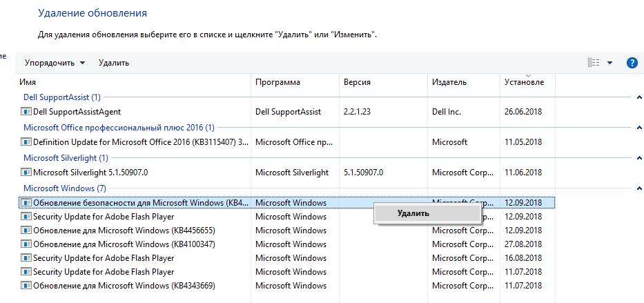Click the KB4100347 update icon
This screenshot has height=303, width=644.
pyautogui.click(x=26, y=244)
